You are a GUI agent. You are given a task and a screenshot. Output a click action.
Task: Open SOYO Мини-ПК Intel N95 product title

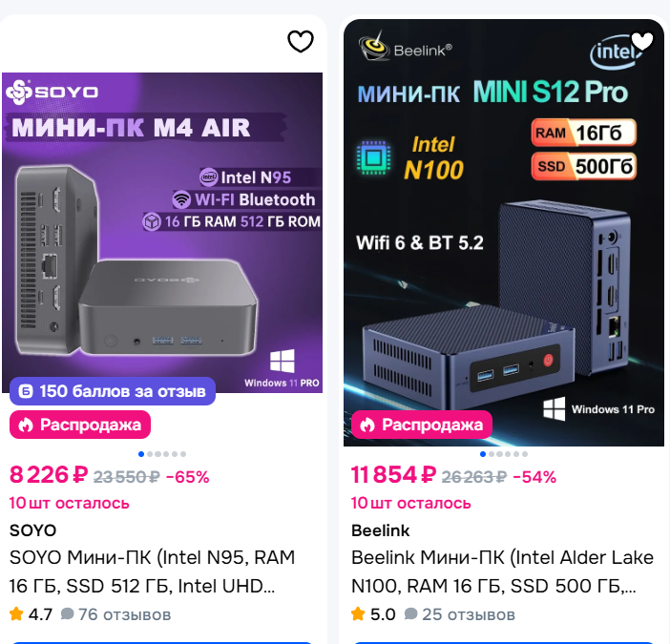click(152, 570)
